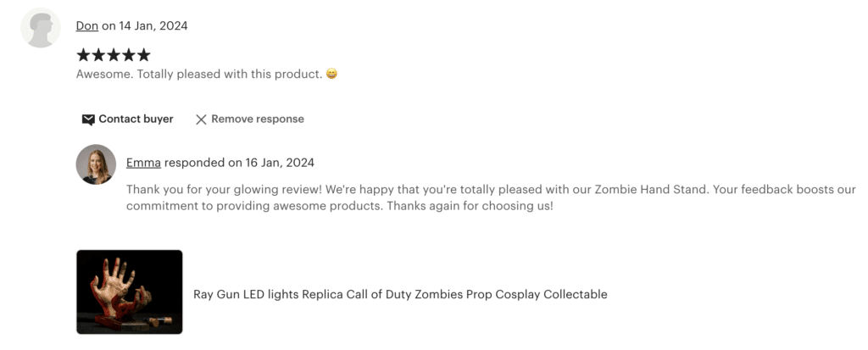Choose the Remove response label
Image resolution: width=868 pixels, height=350 pixels.
[258, 119]
